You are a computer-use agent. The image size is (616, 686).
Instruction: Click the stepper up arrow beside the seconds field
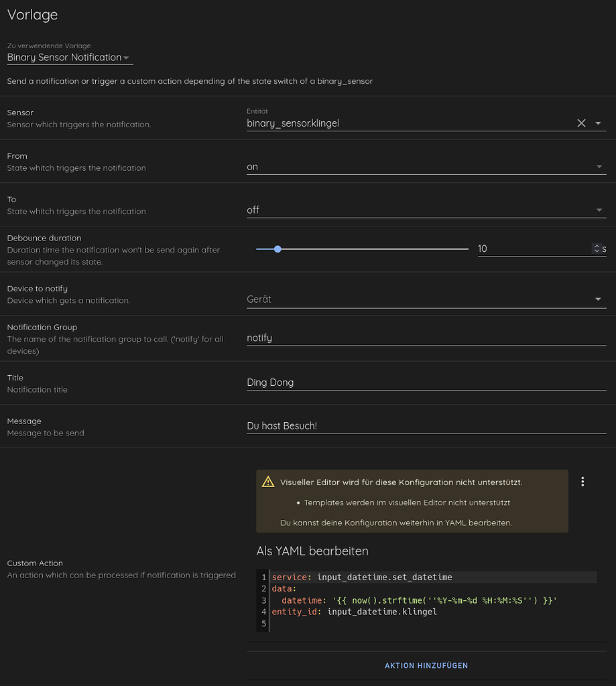597,245
